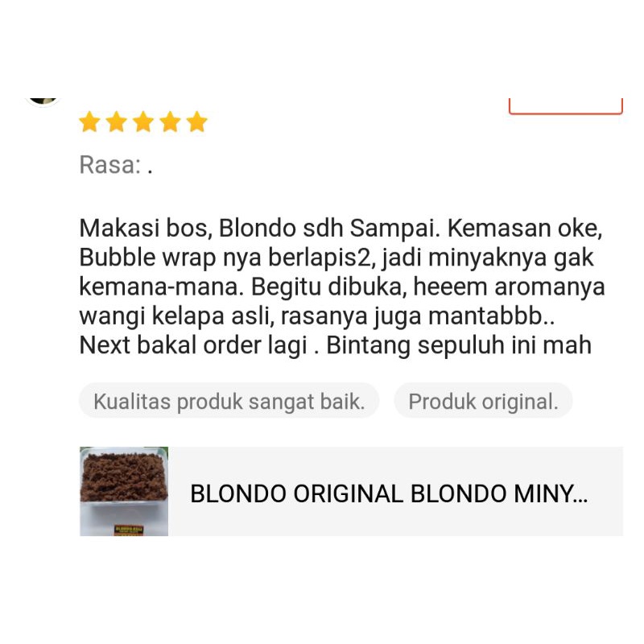Click the review line starting "Bubble wrap nya"
This screenshot has width=644, height=644.
pyautogui.click(x=336, y=258)
